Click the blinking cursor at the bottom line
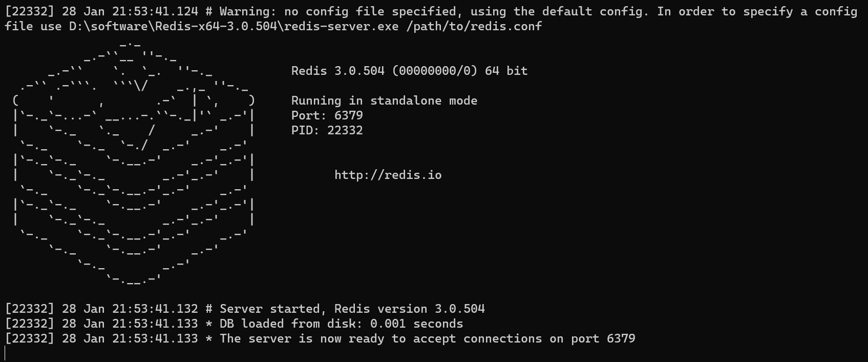This screenshot has height=362, width=868. (x=5, y=353)
